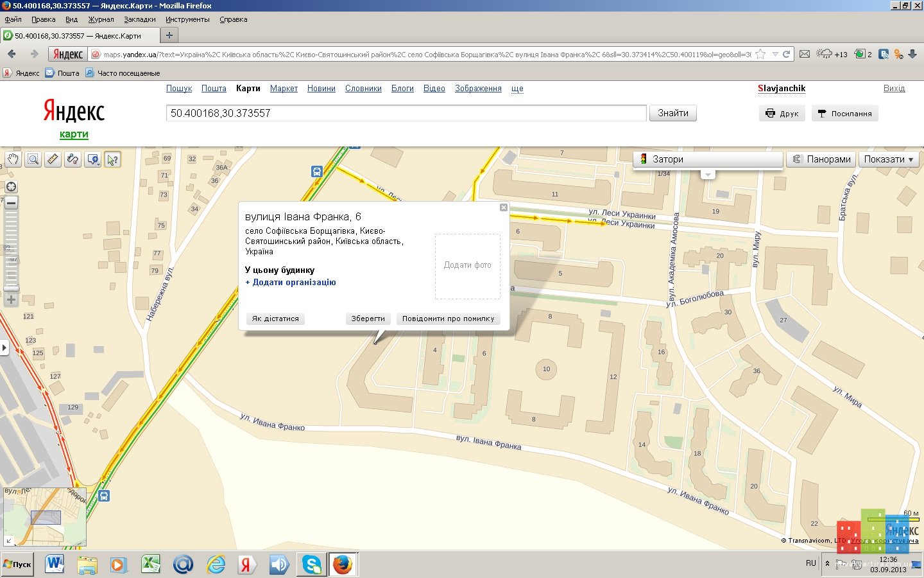Select the zoom-to-area magnifier tool
This screenshot has height=578, width=924.
tap(33, 159)
